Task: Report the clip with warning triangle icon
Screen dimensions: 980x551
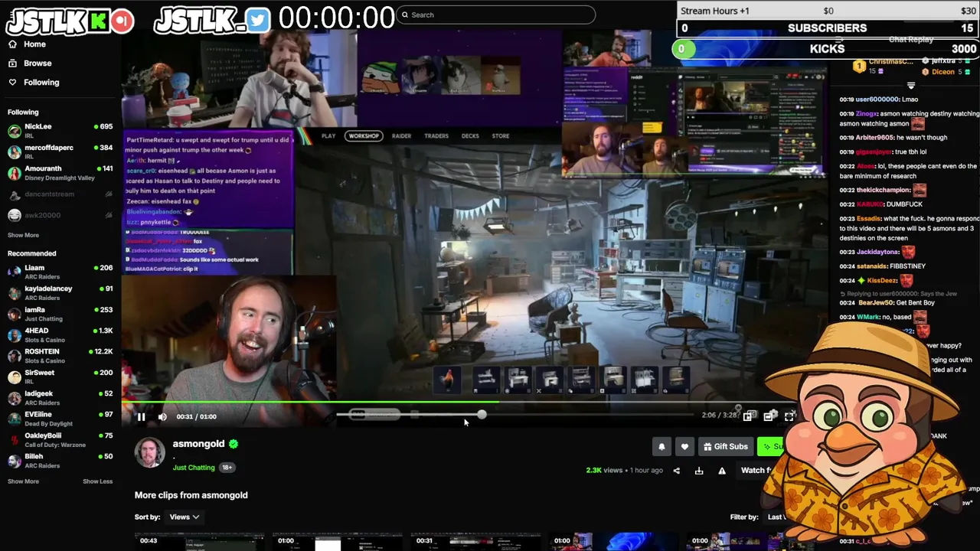Action: [x=722, y=471]
